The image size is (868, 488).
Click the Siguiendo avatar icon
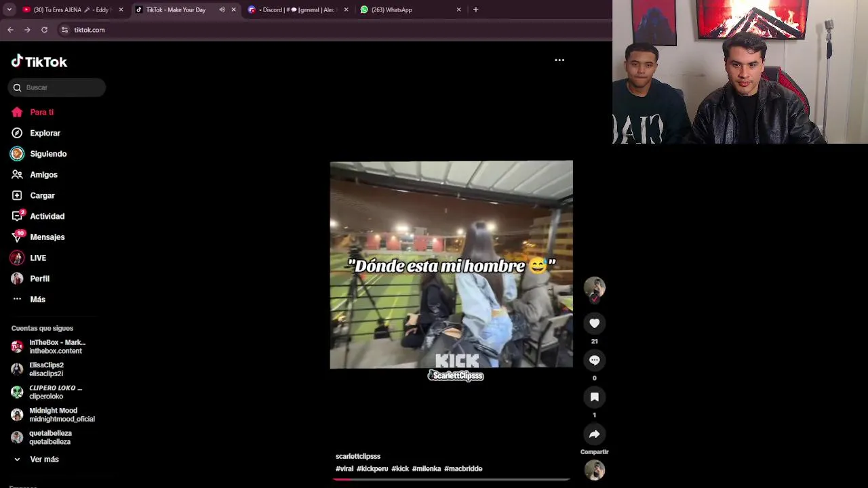(17, 154)
